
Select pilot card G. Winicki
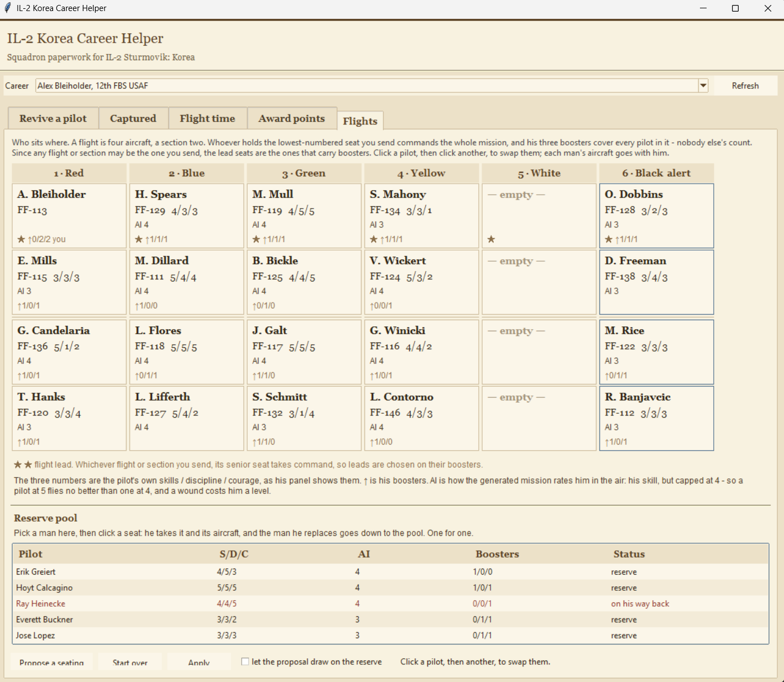tap(421, 352)
